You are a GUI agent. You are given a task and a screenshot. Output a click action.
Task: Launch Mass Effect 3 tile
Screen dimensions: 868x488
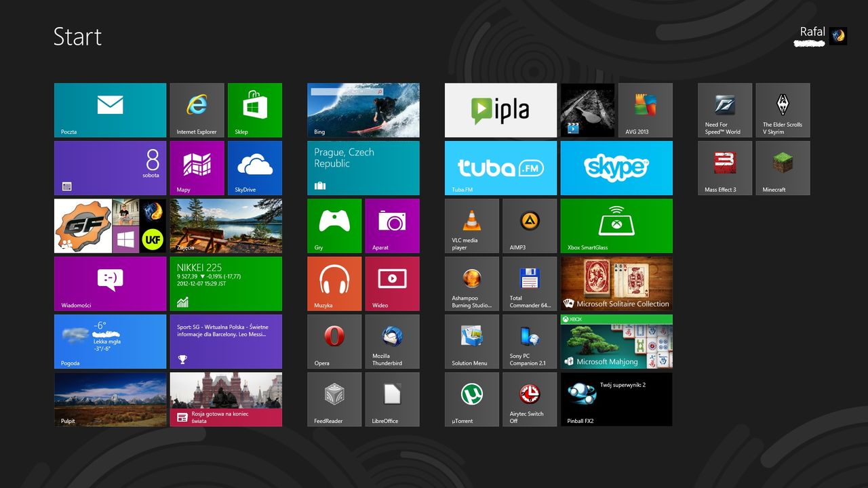click(725, 168)
